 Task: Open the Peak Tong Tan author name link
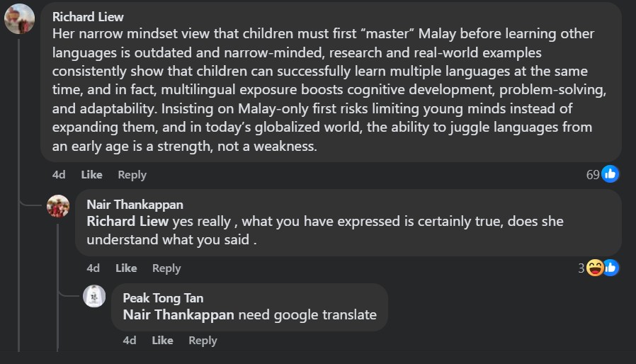[163, 298]
